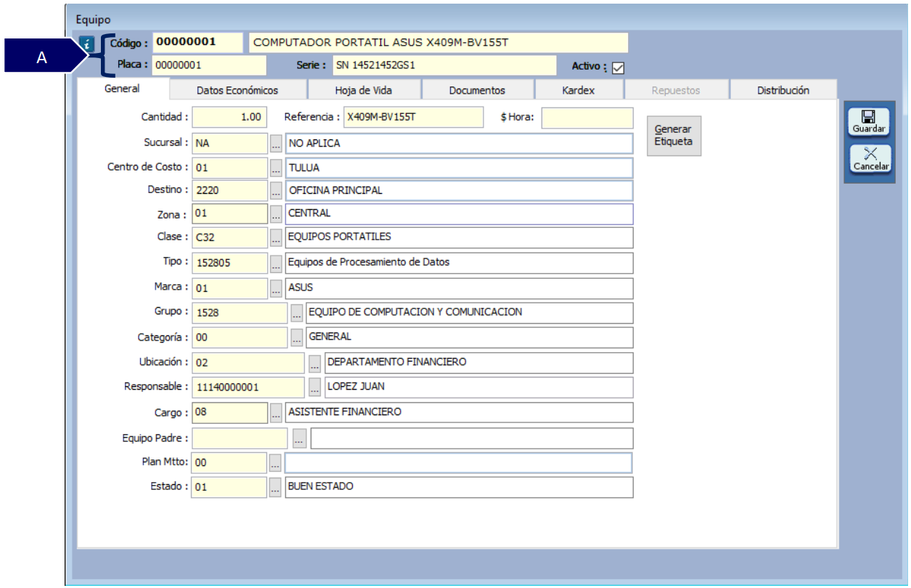Open the Equipo Padre lookup button

click(x=299, y=438)
